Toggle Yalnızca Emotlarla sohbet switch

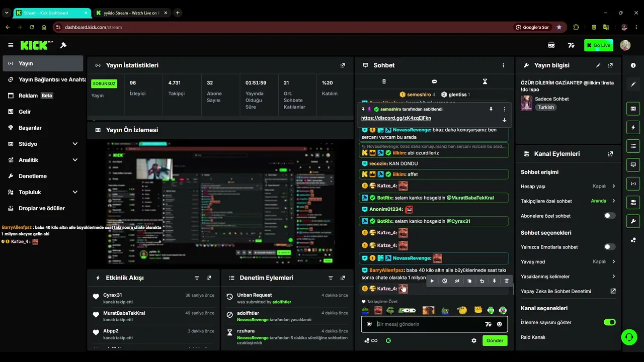[x=609, y=247]
